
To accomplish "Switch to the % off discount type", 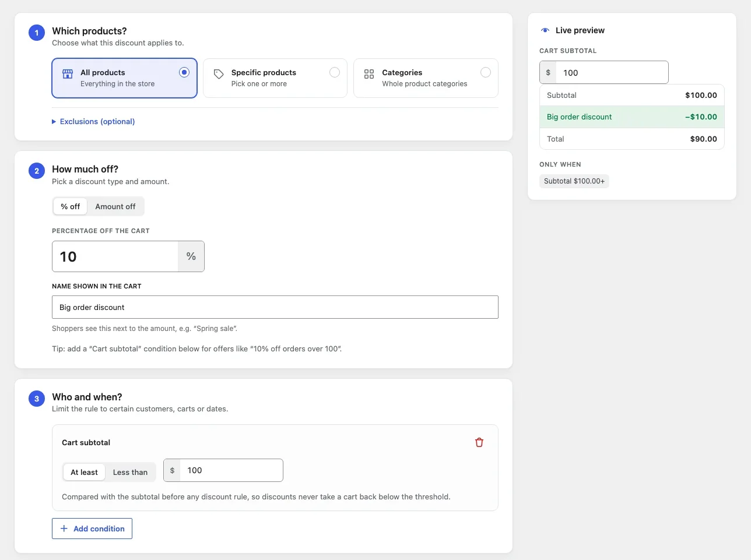I will [71, 206].
